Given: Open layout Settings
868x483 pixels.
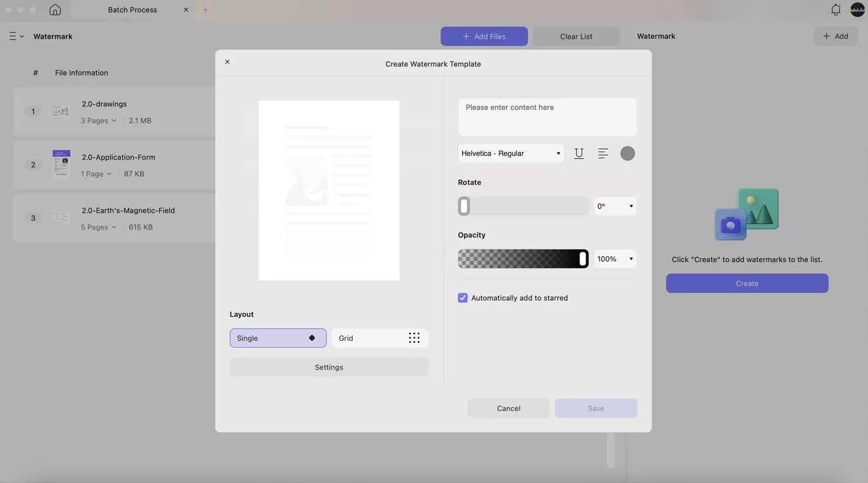Looking at the screenshot, I should tap(329, 368).
